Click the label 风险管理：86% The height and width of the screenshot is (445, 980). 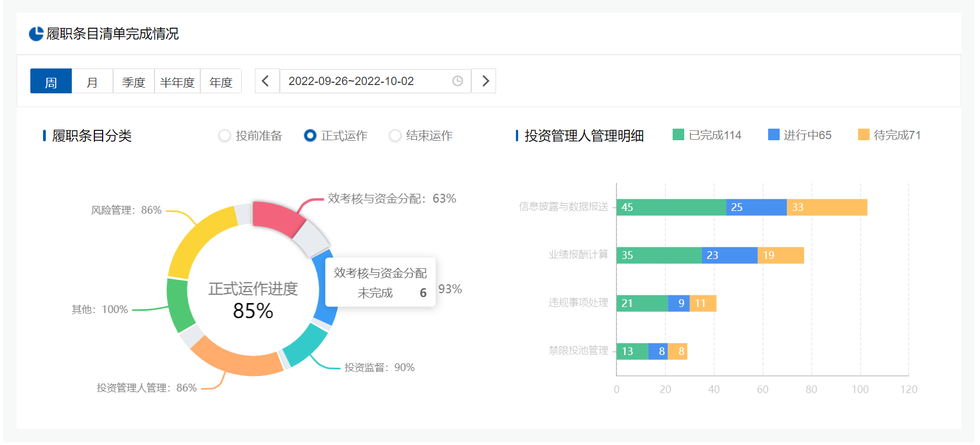[x=126, y=210]
